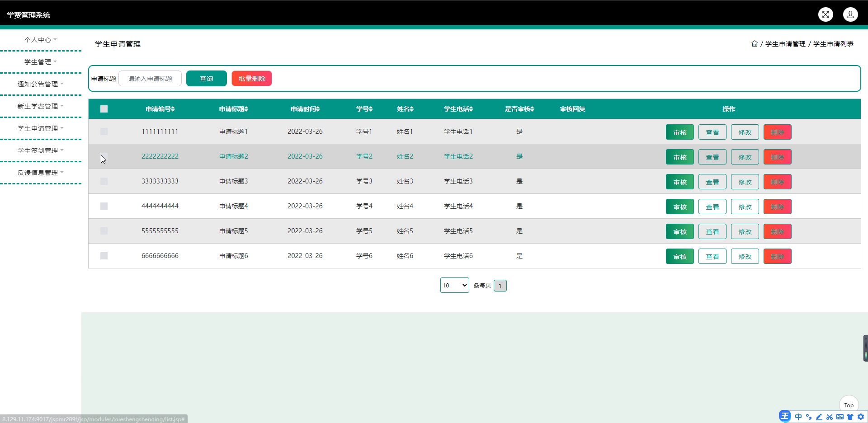This screenshot has height=423, width=868.
Task: Open the IME soft keyboard icon
Action: point(840,417)
